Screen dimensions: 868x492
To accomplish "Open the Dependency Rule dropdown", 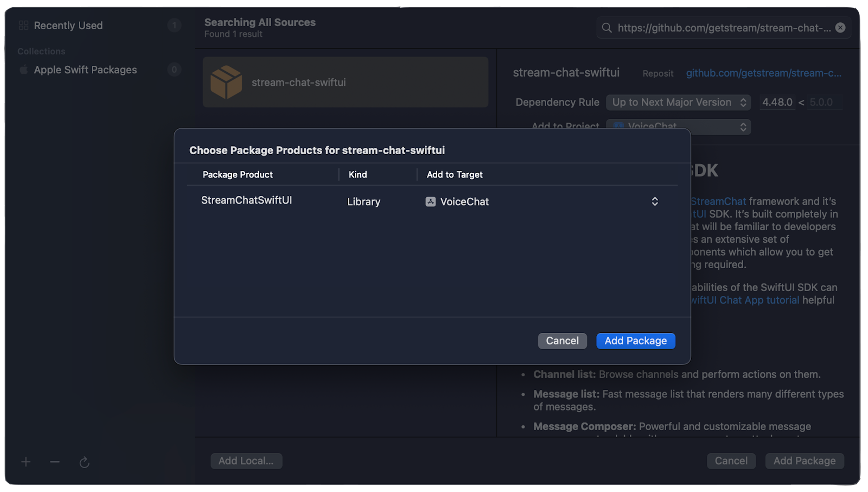I will (678, 102).
